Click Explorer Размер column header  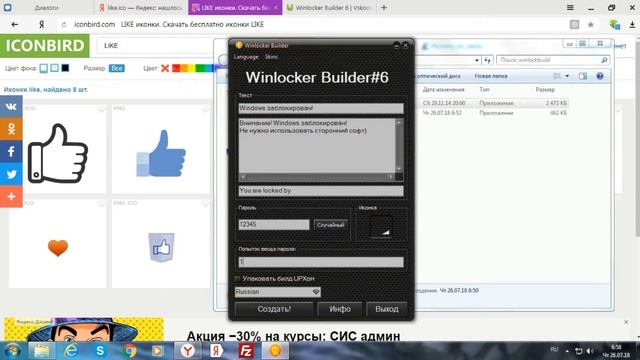point(545,89)
